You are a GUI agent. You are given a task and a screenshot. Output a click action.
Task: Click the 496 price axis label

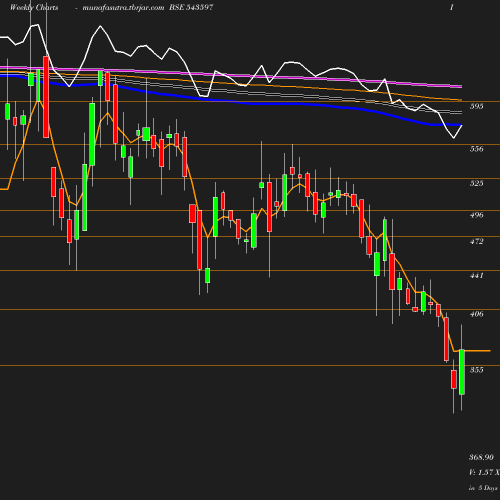[x=476, y=215]
